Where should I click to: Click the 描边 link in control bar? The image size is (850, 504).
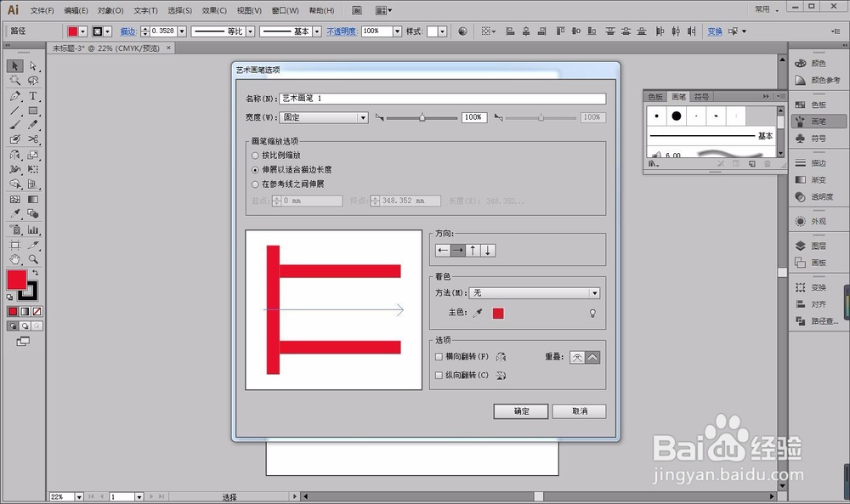(x=128, y=31)
